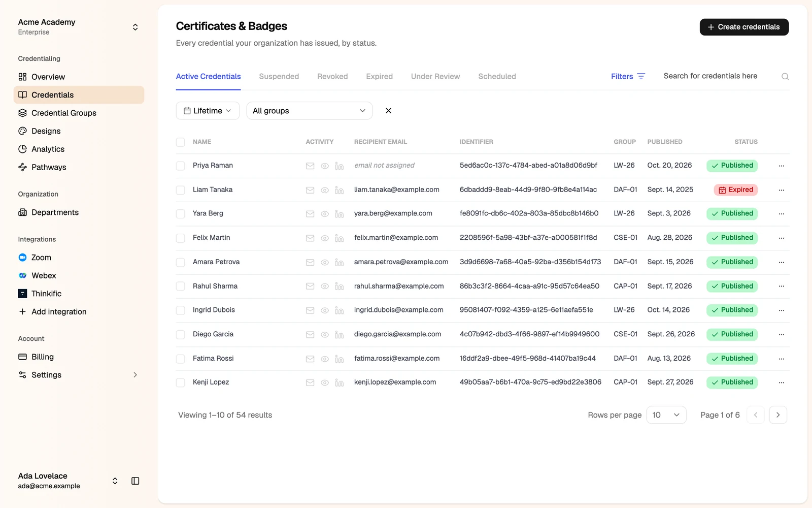Open Analytics in the sidebar
The width and height of the screenshot is (812, 508).
click(x=79, y=149)
